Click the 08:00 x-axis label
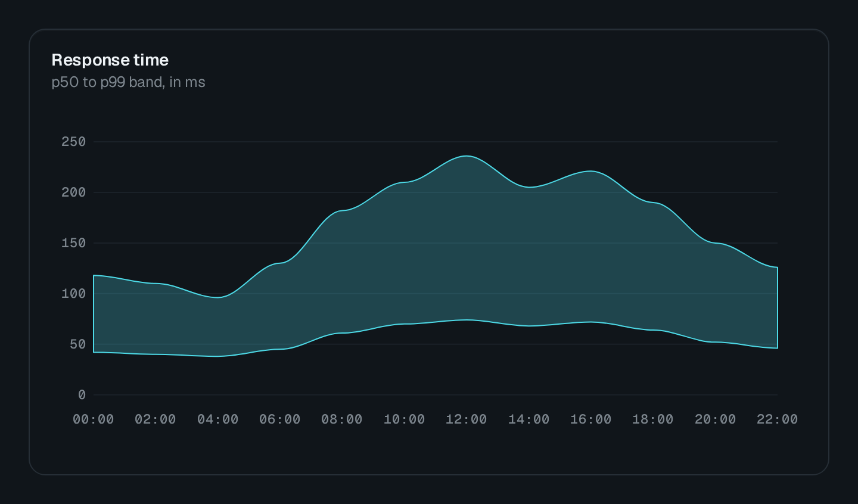 coord(342,419)
